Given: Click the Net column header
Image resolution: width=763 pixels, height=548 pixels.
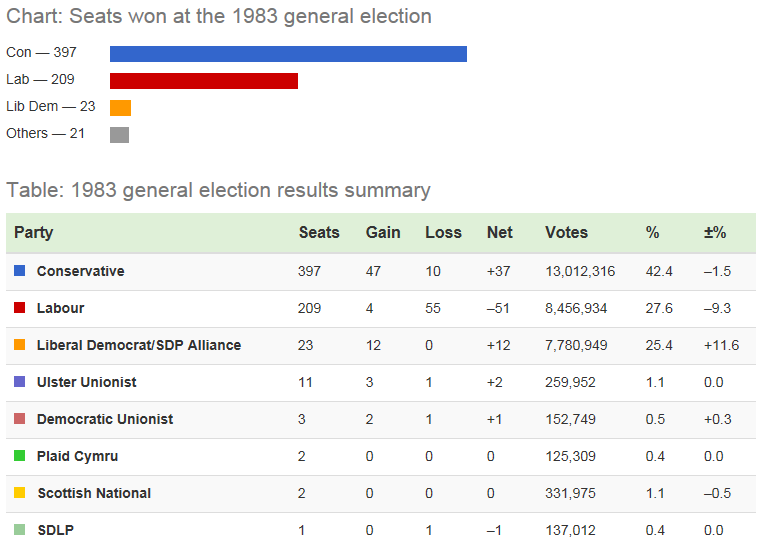Looking at the screenshot, I should [500, 233].
